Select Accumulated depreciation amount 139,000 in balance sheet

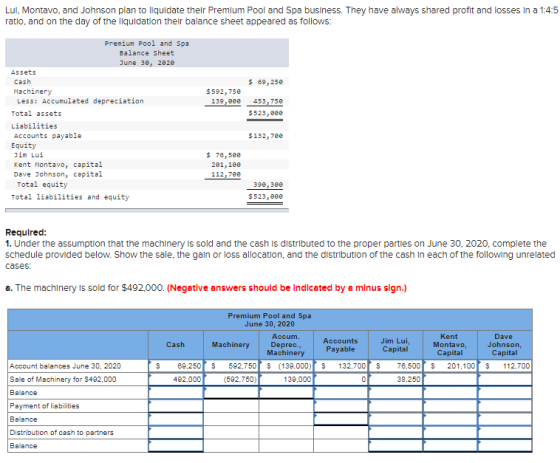(226, 101)
